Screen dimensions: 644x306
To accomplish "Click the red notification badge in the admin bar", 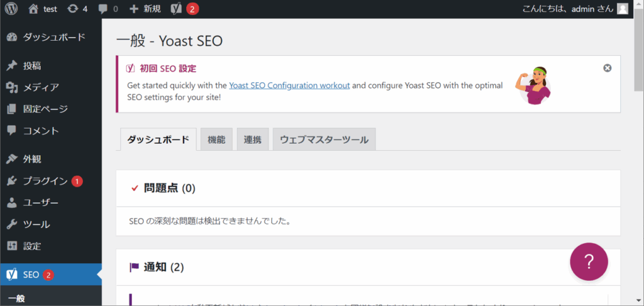I will pyautogui.click(x=192, y=9).
